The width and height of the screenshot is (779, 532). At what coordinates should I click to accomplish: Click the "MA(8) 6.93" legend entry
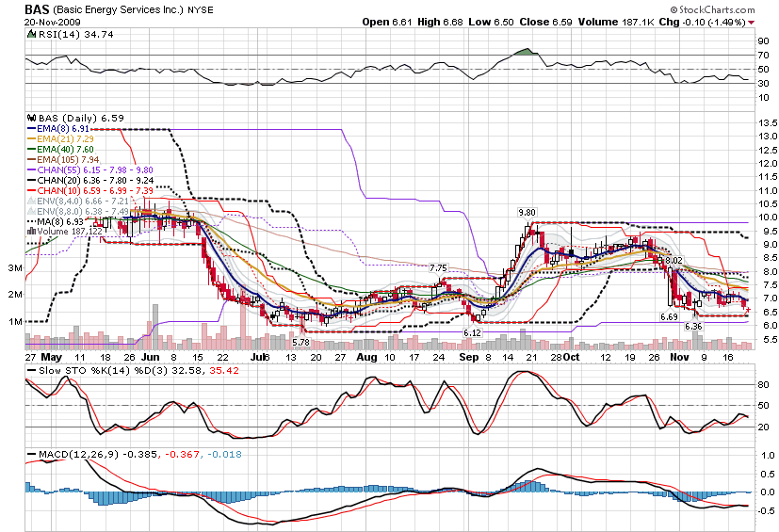click(60, 221)
